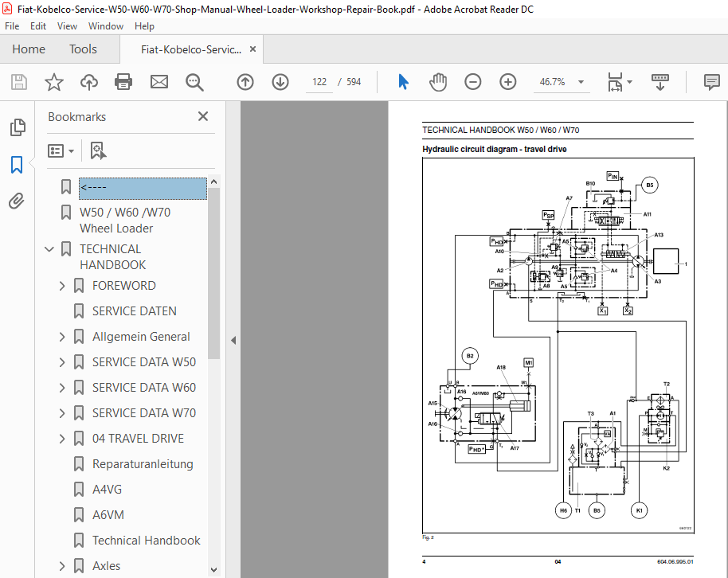Go to the A4VG bookmark
Screen dimensions: 728x578
coord(107,490)
